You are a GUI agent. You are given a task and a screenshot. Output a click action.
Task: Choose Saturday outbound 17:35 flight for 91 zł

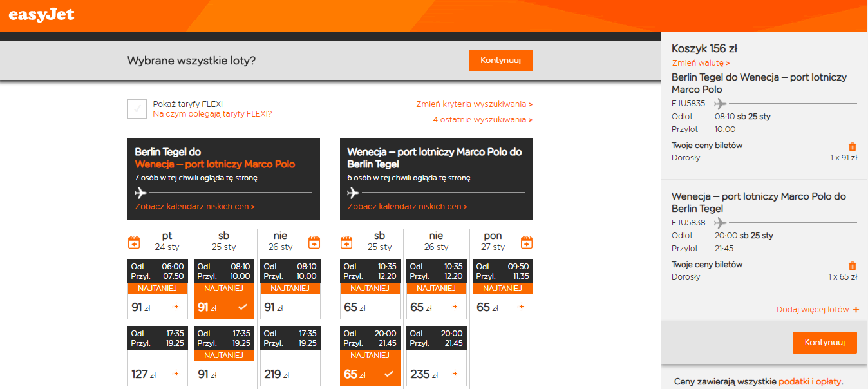point(224,356)
